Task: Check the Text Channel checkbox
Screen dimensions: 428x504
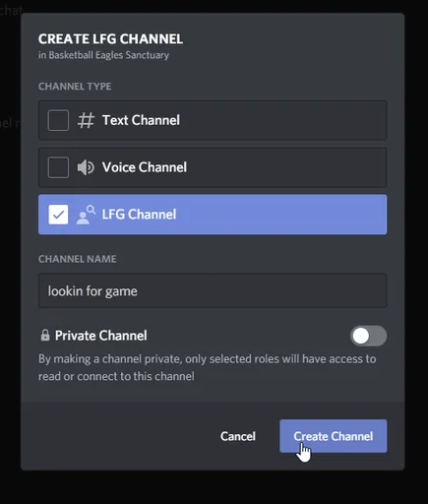Action: tap(58, 120)
